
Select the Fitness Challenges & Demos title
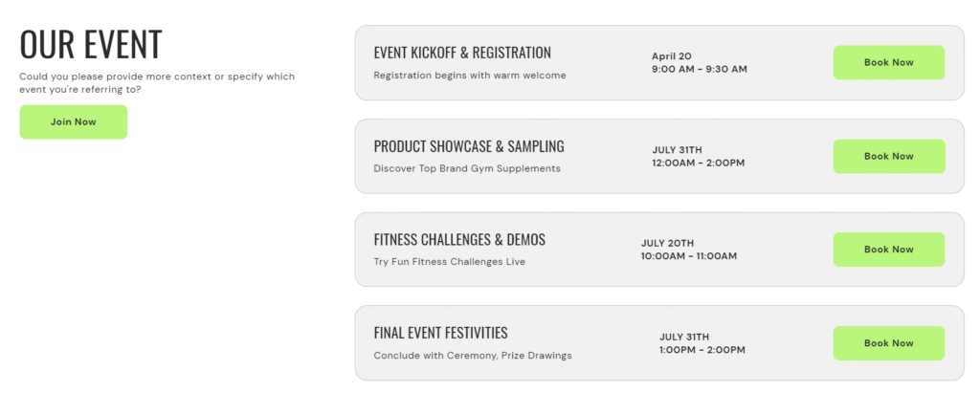(x=459, y=239)
